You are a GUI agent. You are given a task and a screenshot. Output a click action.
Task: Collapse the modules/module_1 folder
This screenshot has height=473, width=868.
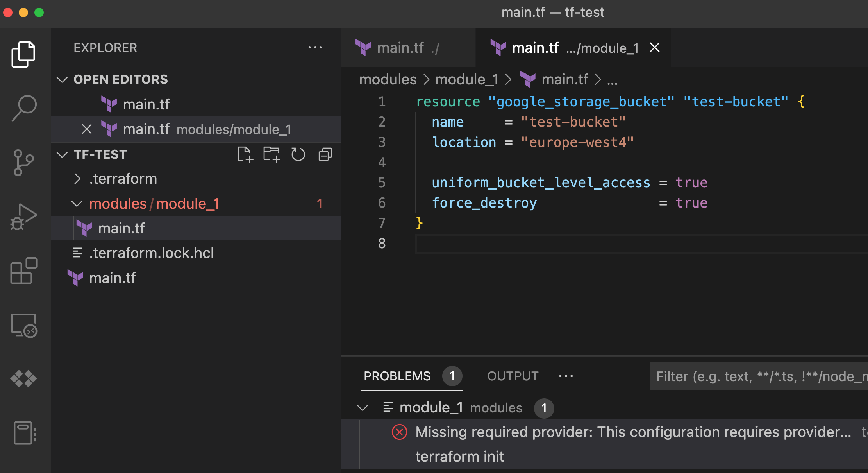77,204
